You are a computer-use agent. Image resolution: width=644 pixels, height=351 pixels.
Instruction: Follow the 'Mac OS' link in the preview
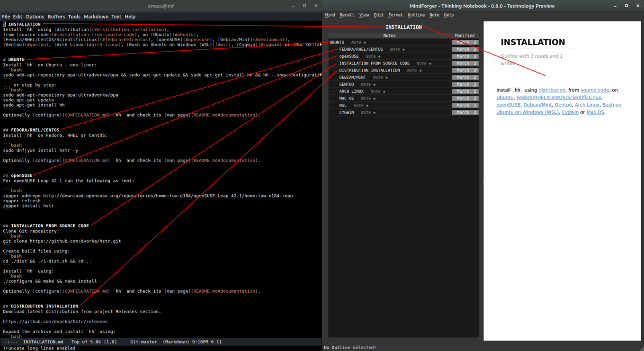point(595,112)
